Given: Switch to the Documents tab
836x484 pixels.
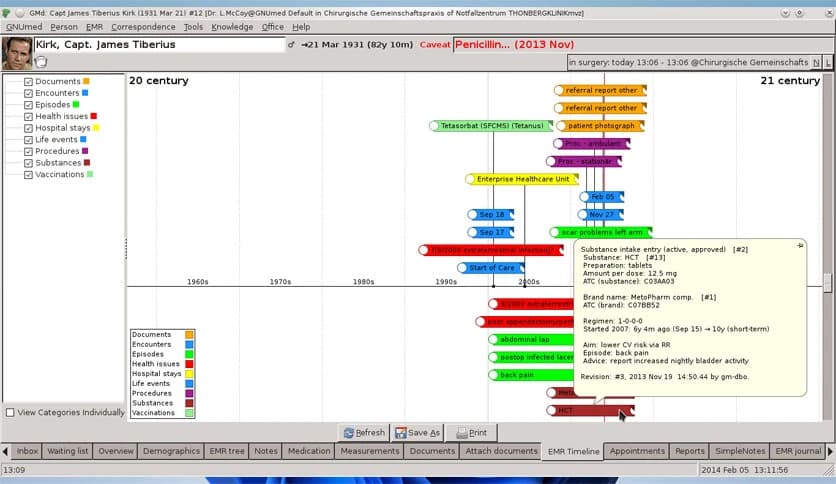Looking at the screenshot, I should [x=432, y=451].
